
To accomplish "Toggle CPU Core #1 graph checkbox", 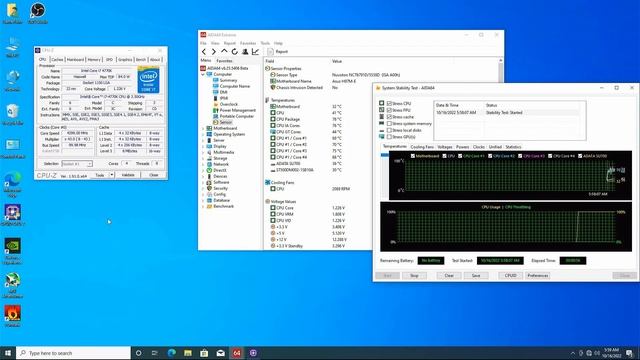I will (x=460, y=156).
